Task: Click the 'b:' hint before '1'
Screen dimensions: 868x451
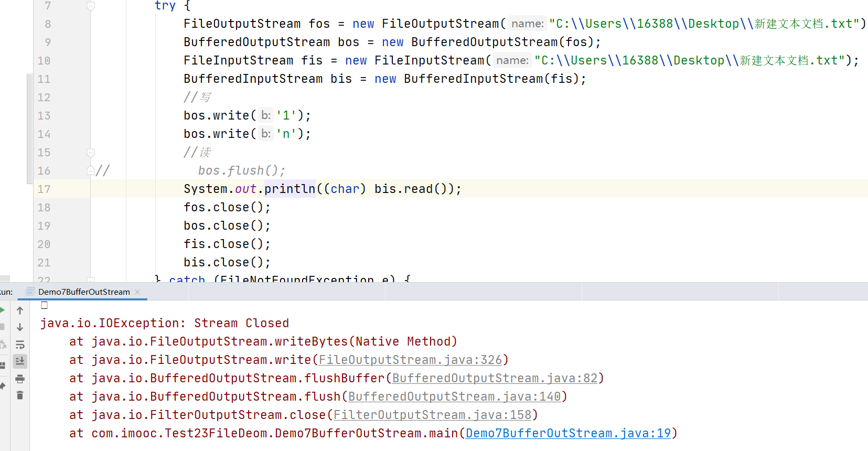Action: (266, 115)
